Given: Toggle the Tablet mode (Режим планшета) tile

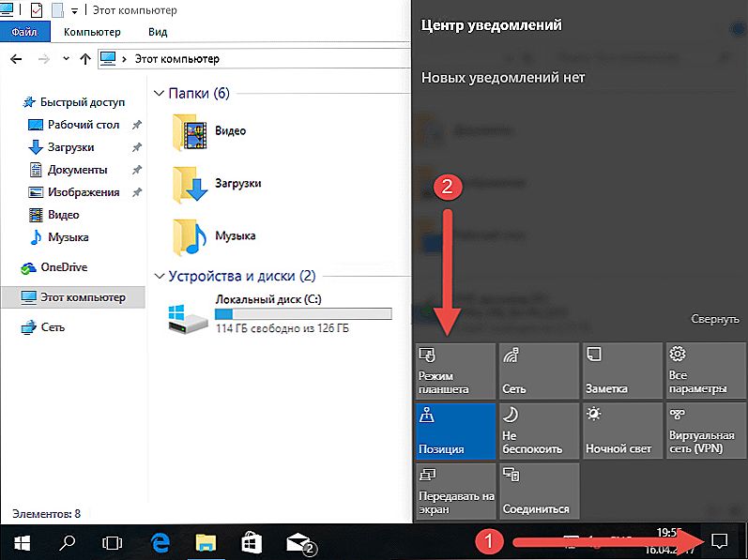Looking at the screenshot, I should click(x=454, y=371).
